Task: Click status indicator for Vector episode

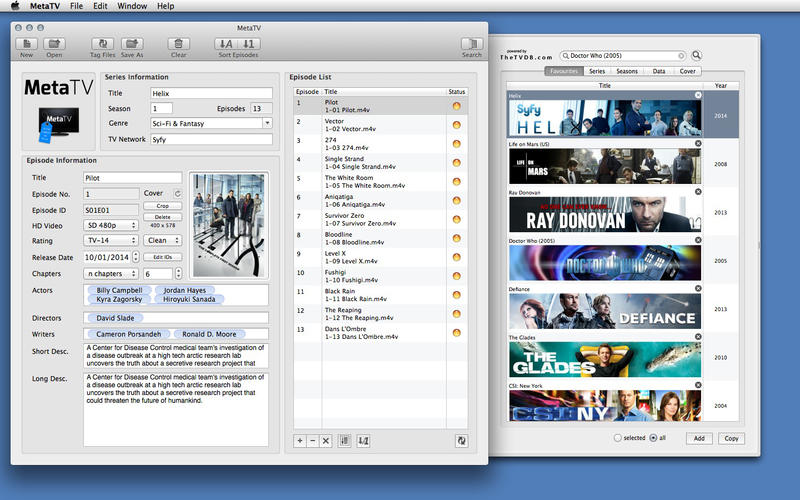Action: click(457, 125)
